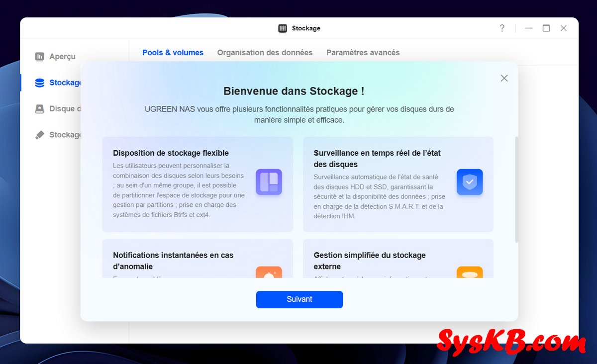
Task: Open the help question mark icon
Action: point(502,28)
